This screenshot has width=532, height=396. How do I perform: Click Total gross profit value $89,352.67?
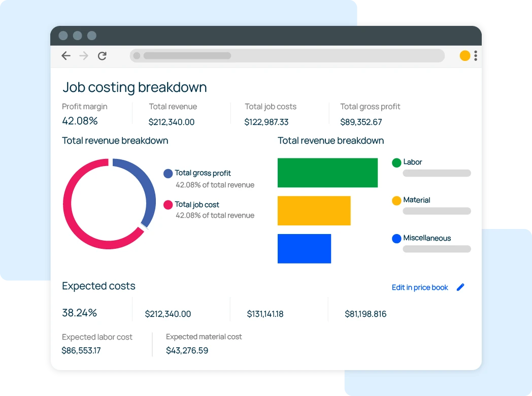click(x=361, y=122)
